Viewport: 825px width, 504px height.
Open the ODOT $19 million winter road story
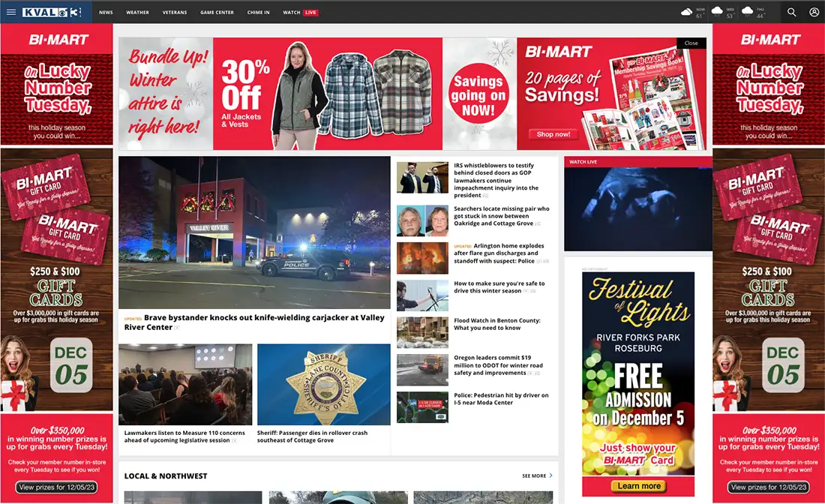[498, 365]
